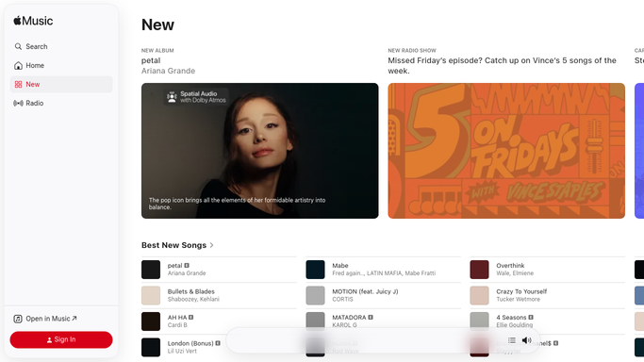
Task: Expand Best New Songs chevron
Action: (x=212, y=245)
